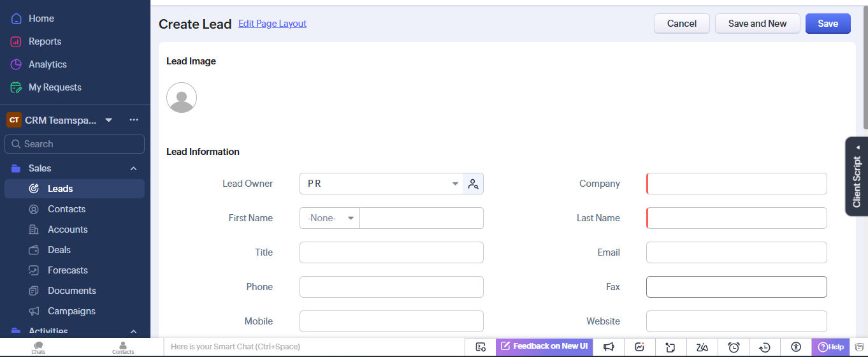This screenshot has width=868, height=357.
Task: Cancel lead creation
Action: pos(682,24)
